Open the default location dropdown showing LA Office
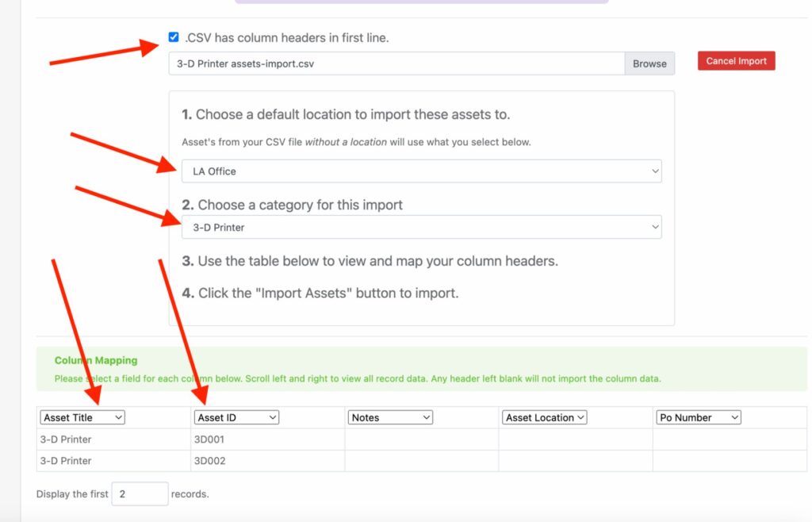 [420, 170]
